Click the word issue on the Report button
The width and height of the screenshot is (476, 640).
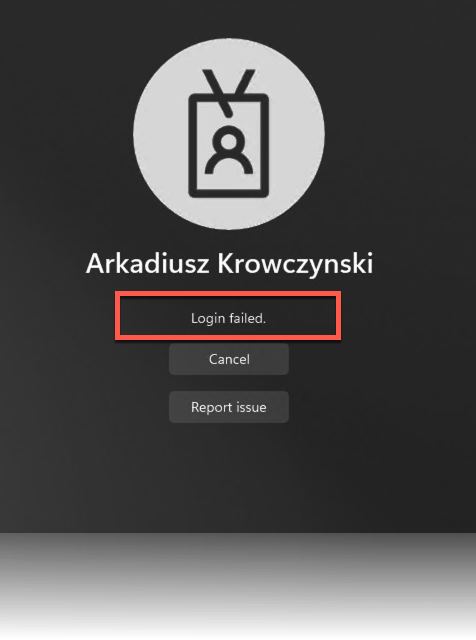(x=250, y=407)
